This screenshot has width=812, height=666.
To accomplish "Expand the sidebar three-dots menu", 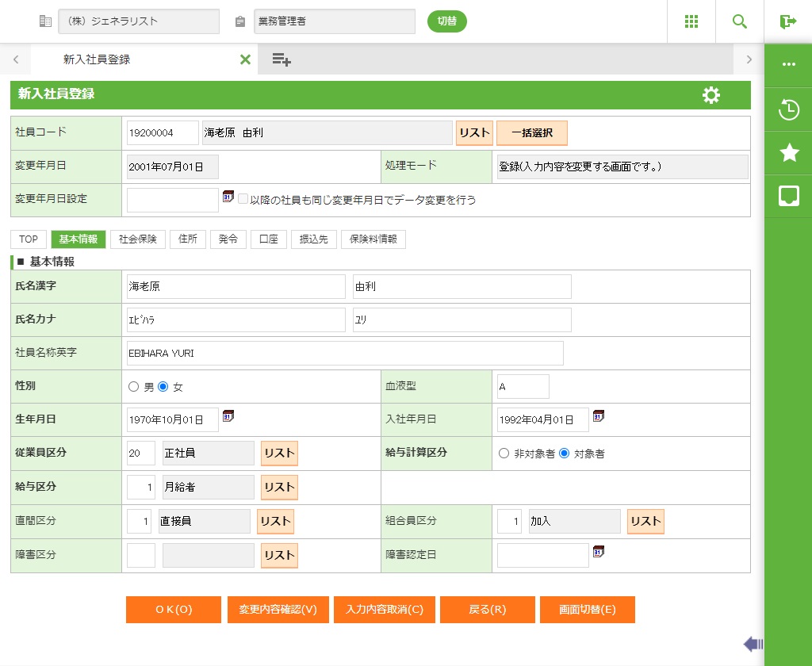I will 788,65.
